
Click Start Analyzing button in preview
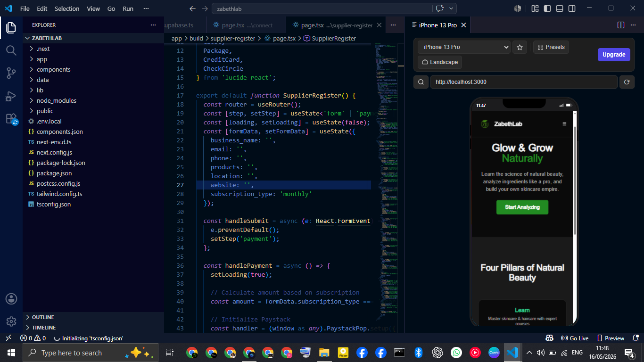[522, 207]
